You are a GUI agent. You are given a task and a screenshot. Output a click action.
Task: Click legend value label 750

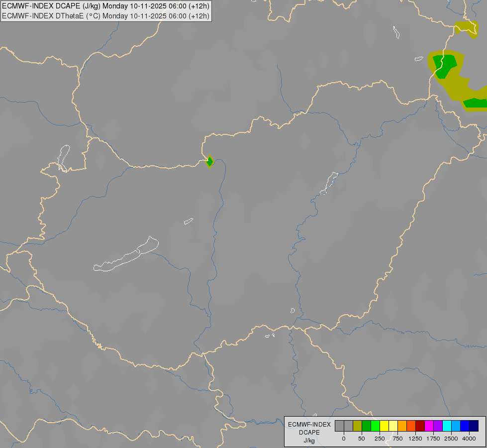(x=397, y=439)
